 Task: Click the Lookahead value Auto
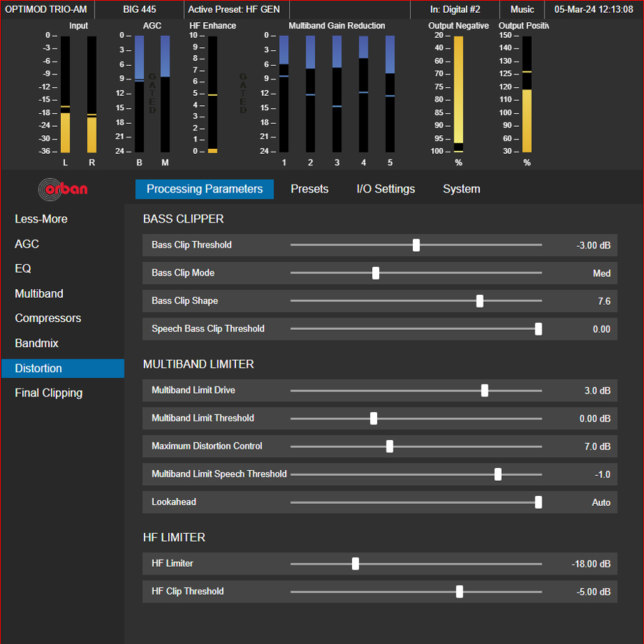pos(601,502)
